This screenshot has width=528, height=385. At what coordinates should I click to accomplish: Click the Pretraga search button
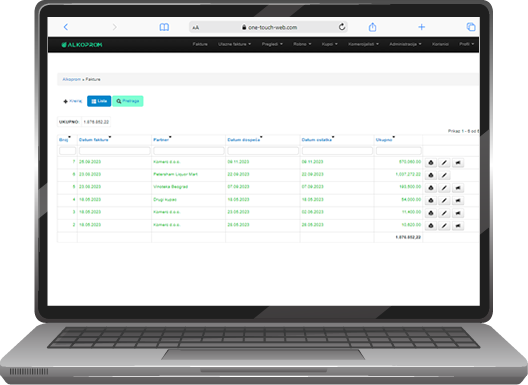128,101
